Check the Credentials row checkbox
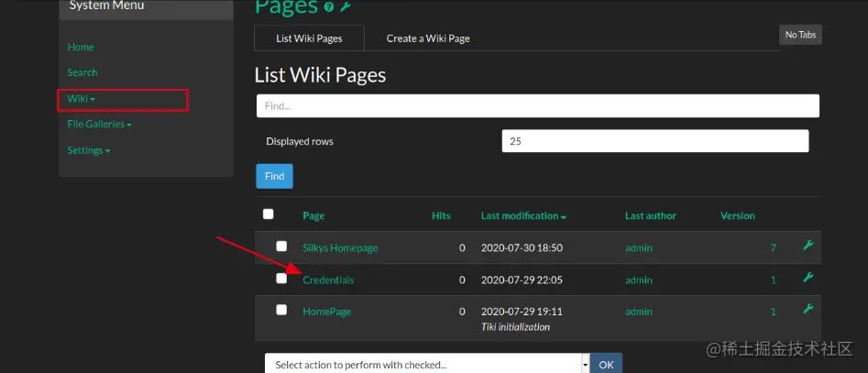The width and height of the screenshot is (868, 373). pyautogui.click(x=281, y=278)
